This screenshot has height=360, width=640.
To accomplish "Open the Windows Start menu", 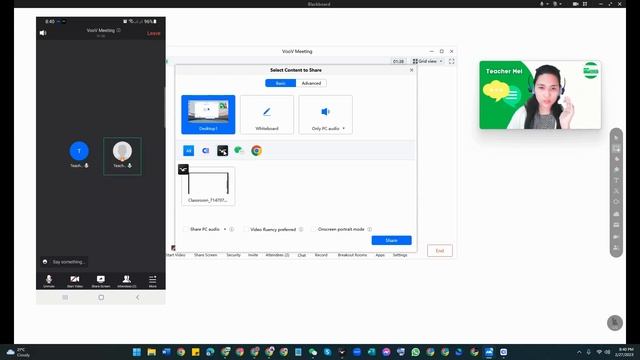I will [137, 352].
